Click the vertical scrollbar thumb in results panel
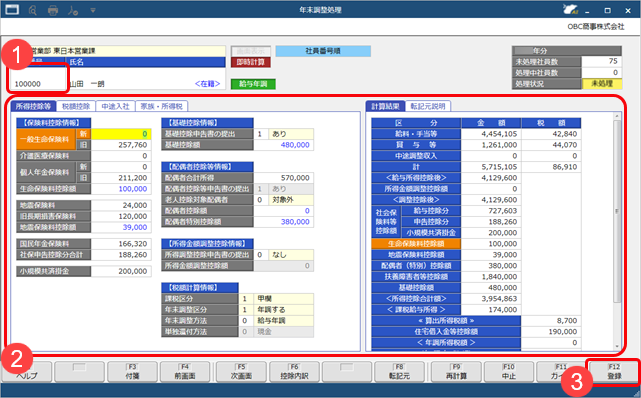 (x=617, y=211)
